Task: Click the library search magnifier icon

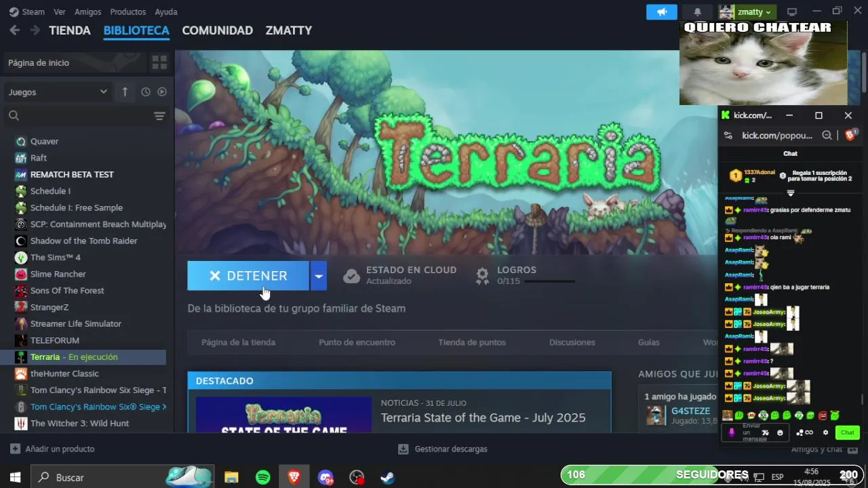Action: (14, 116)
